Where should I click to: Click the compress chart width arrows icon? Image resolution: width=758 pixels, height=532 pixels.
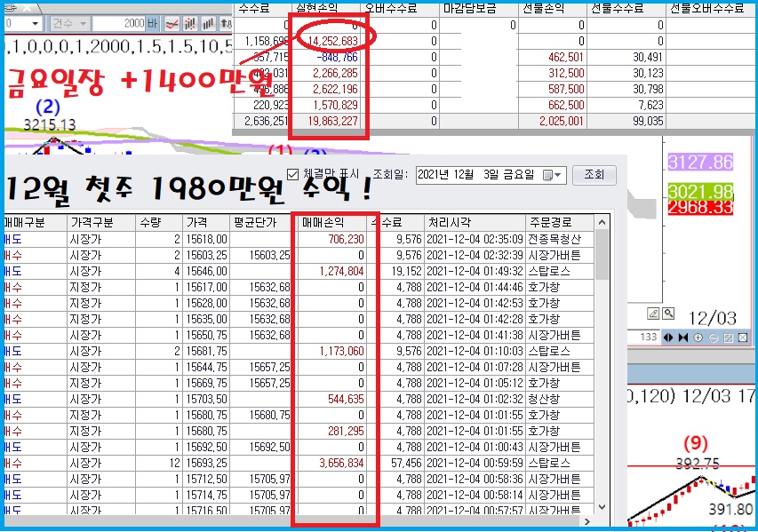(x=682, y=337)
